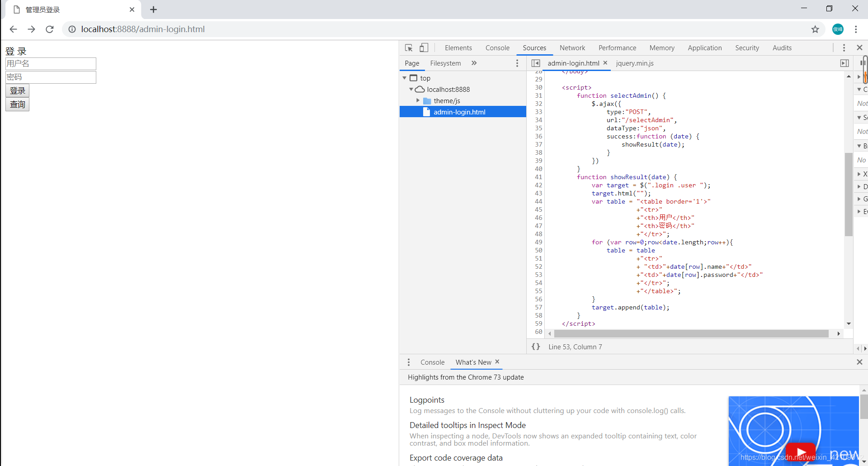Toggle the device toolbar icon

pos(424,48)
